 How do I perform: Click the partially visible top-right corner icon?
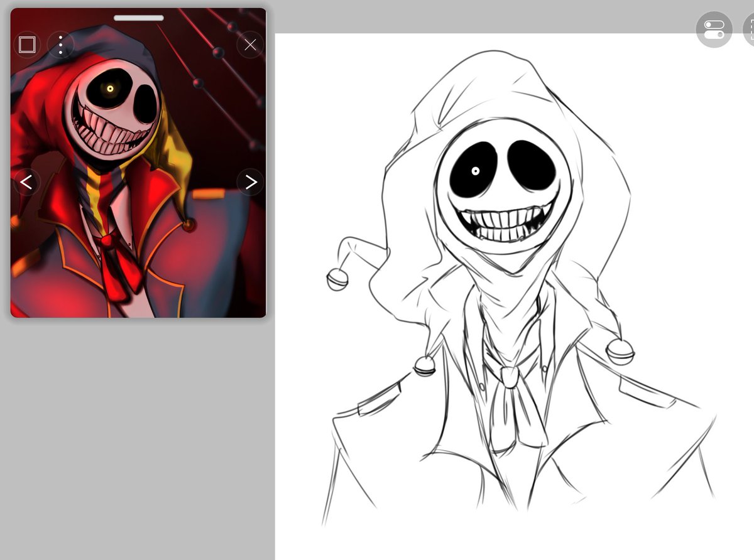[748, 29]
